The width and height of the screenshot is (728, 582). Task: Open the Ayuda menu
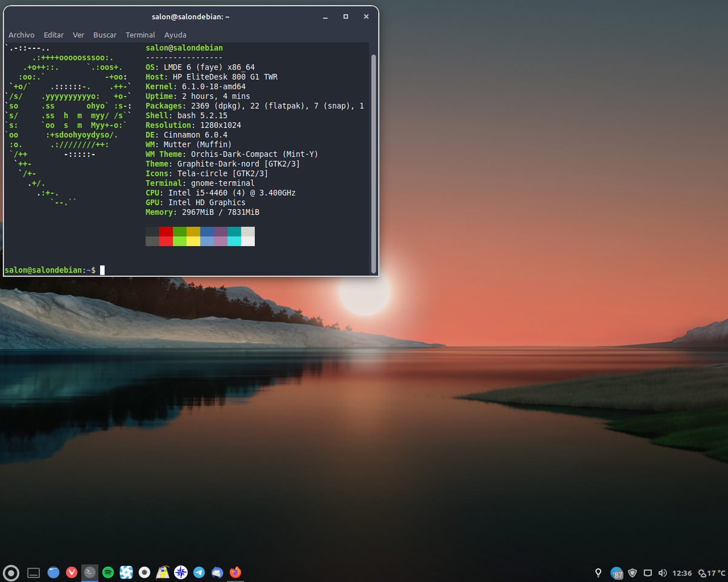point(175,35)
